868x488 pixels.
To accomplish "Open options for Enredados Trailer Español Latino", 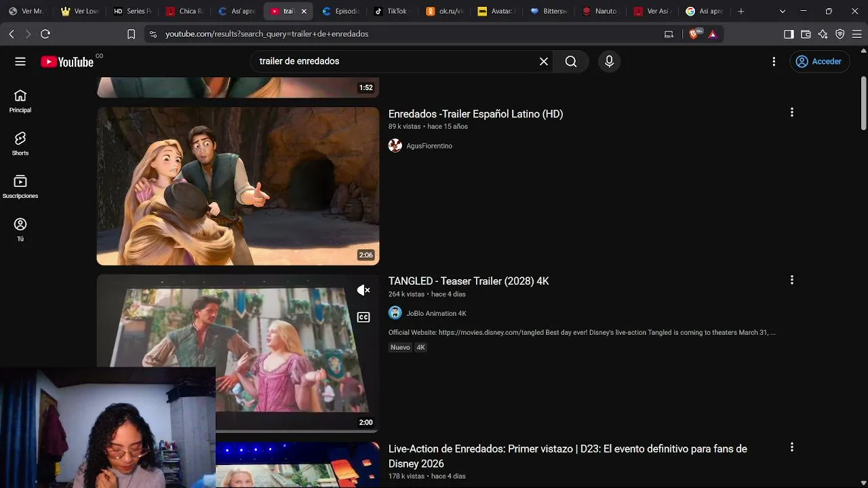I will 791,113.
